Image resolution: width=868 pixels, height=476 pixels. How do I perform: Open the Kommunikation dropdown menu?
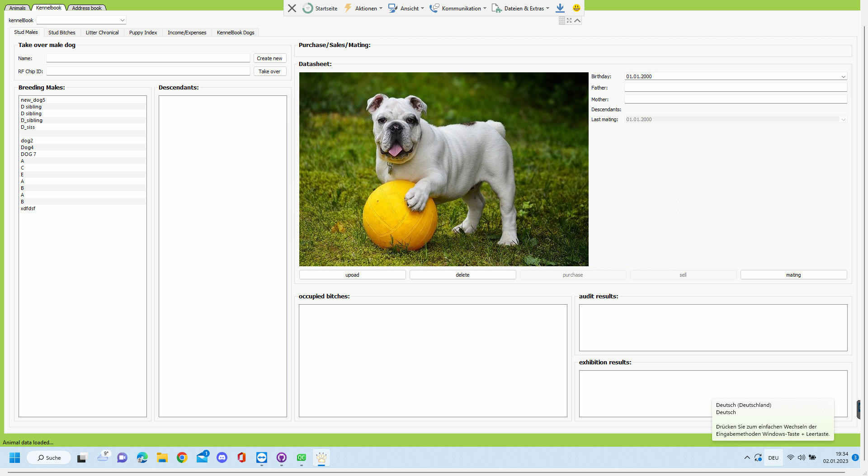[458, 8]
